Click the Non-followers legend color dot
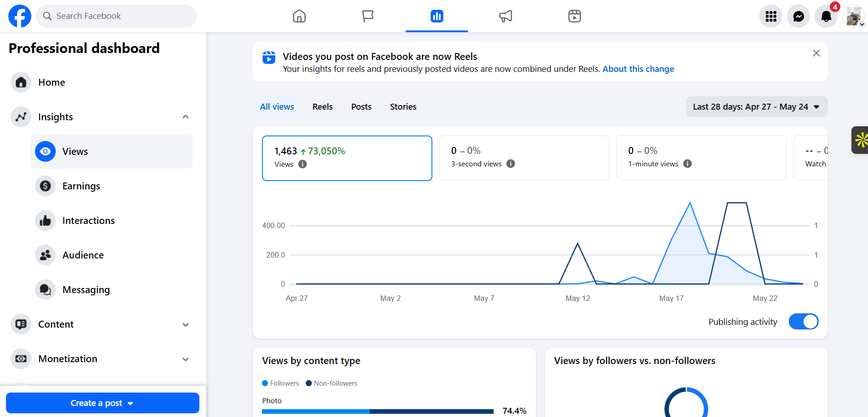Image resolution: width=868 pixels, height=417 pixels. pos(309,383)
